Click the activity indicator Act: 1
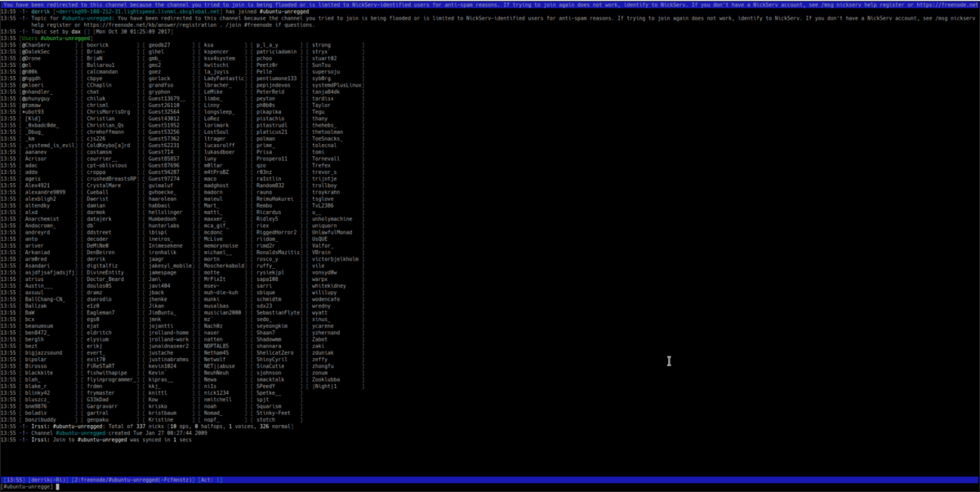 click(211, 480)
